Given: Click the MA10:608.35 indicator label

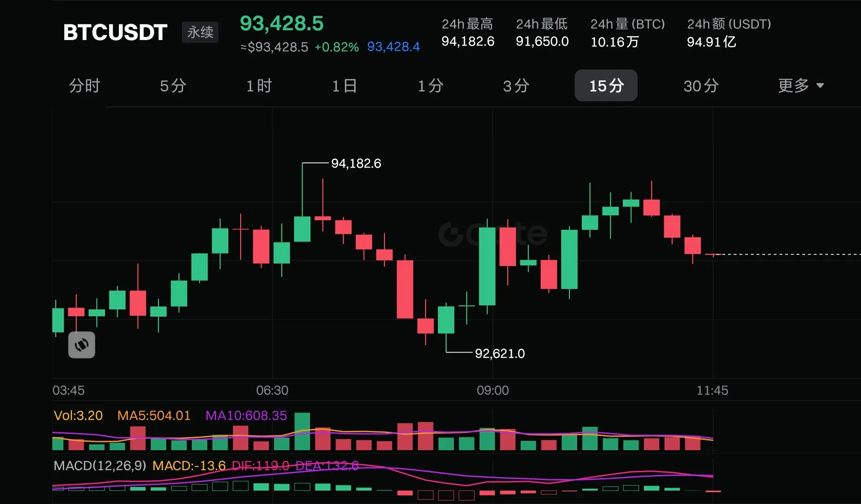Looking at the screenshot, I should [246, 415].
